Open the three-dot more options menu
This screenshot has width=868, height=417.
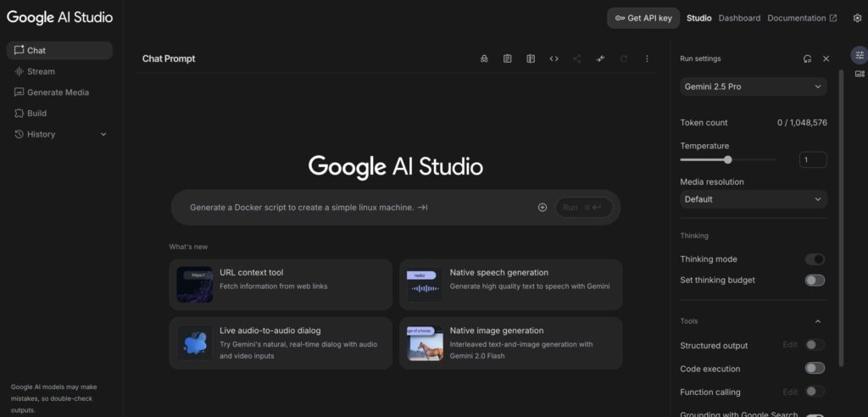647,58
